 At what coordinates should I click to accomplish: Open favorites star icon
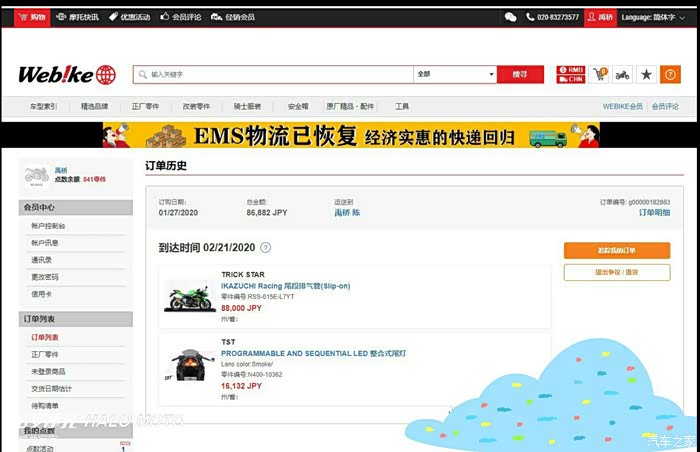646,75
